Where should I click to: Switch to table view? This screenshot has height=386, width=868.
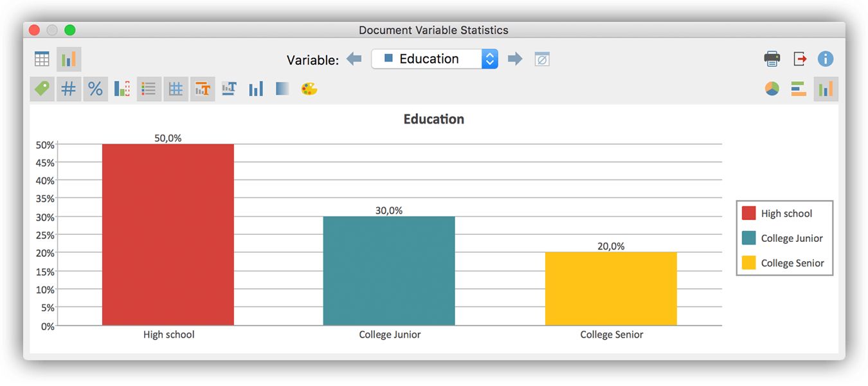[42, 59]
